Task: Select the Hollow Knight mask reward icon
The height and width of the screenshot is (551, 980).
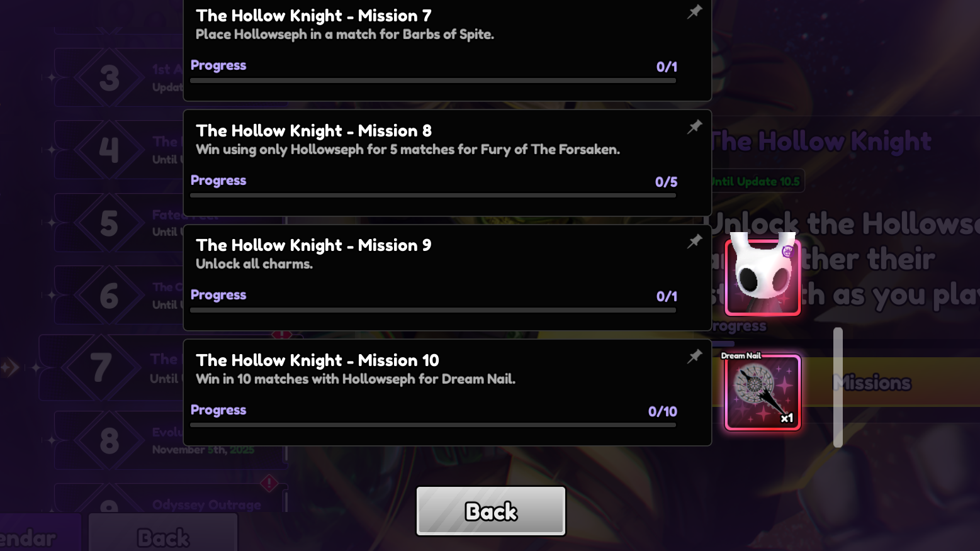Action: pyautogui.click(x=762, y=275)
